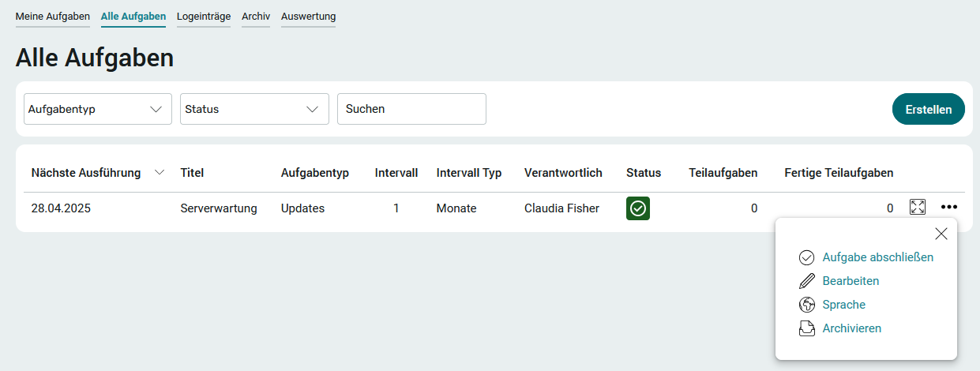Click the Erstellen button

click(929, 109)
